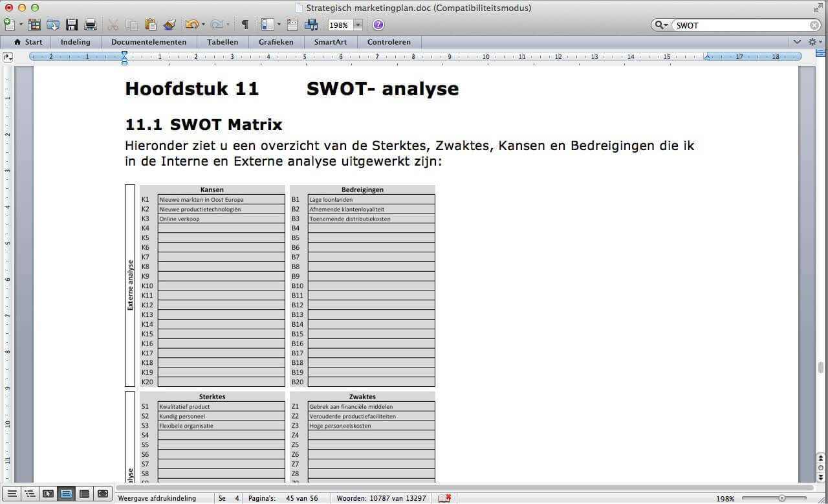Open the Media Browser icon

(x=311, y=25)
